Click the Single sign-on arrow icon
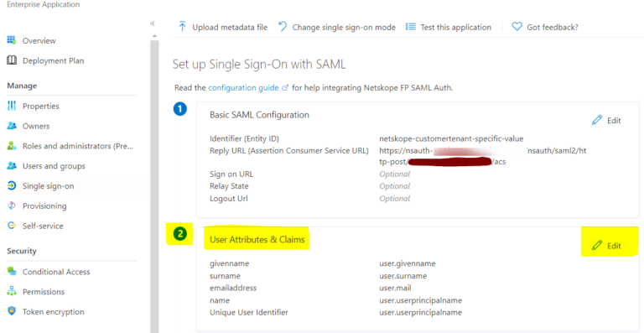This screenshot has height=333, width=644. coord(12,185)
